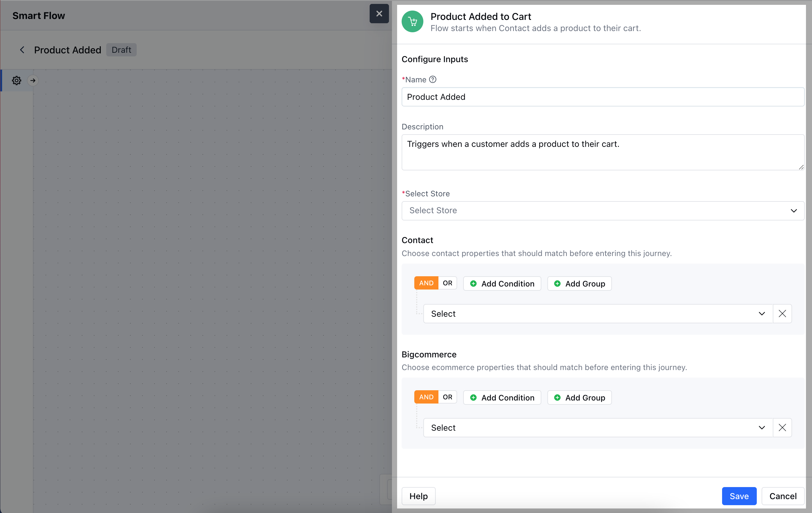Remove the Contact condition row with X
812x513 pixels.
pos(782,313)
